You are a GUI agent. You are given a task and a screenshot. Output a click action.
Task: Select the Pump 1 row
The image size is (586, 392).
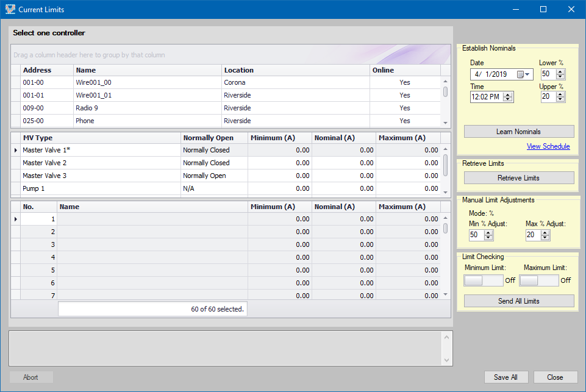click(226, 188)
